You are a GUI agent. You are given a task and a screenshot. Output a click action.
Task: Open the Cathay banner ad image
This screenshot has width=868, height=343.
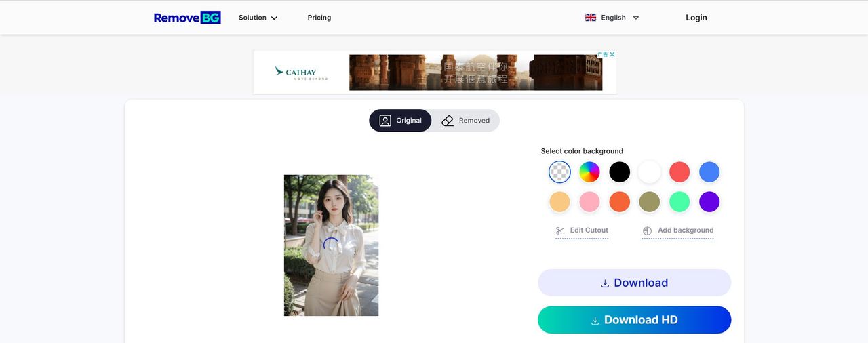[475, 73]
